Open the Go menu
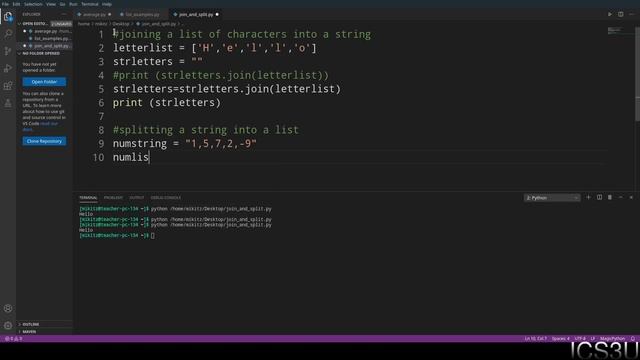The height and width of the screenshot is (360, 640). pos(62,4)
